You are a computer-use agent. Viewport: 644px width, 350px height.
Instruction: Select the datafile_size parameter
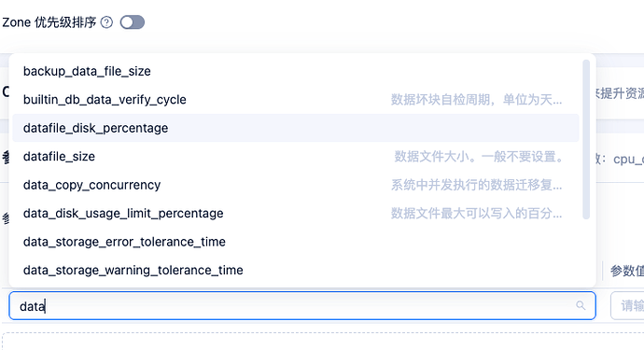[296, 157]
